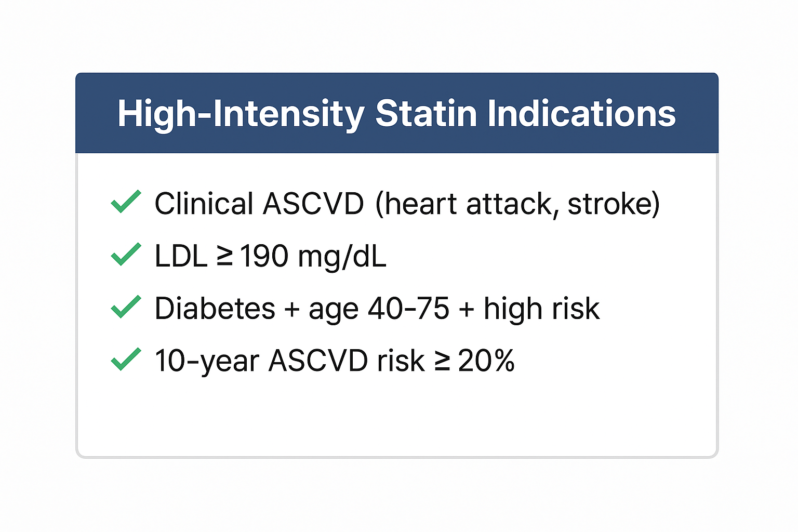Click the plus sign after "Diabetes"

pos(292,309)
